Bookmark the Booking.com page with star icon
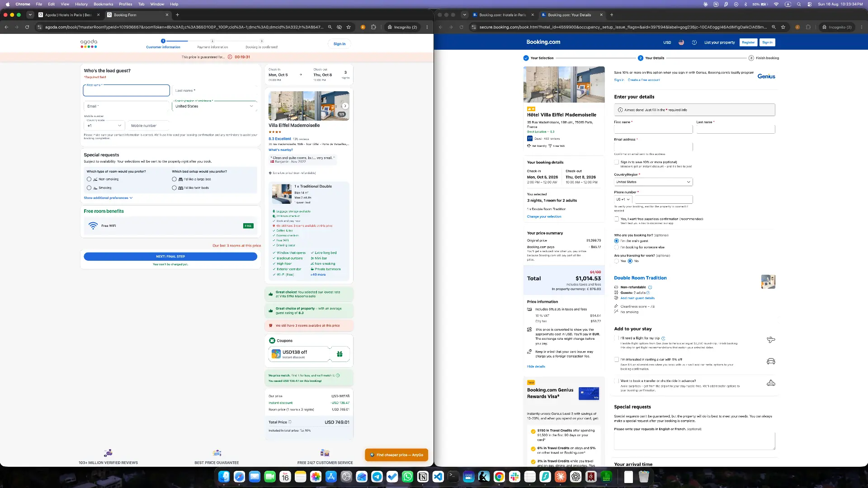This screenshot has width=868, height=488. (783, 27)
